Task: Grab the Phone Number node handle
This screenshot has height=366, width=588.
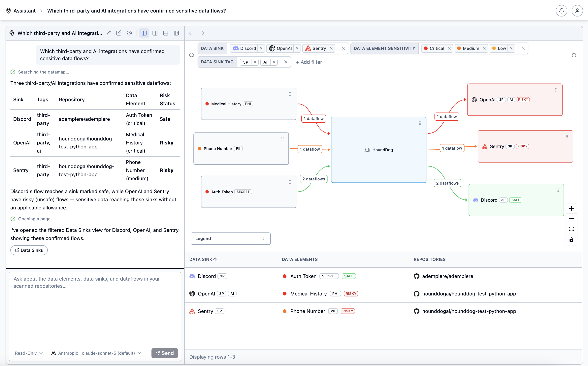Action: [282, 139]
